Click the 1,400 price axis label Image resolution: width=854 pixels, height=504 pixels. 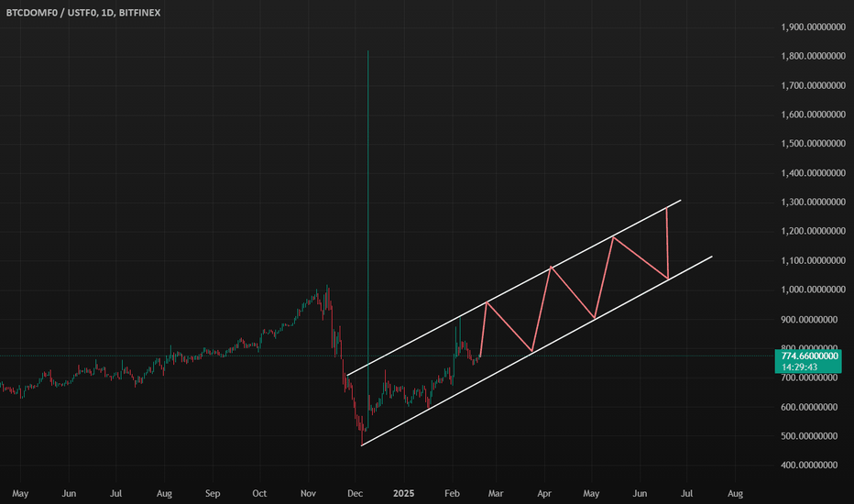point(813,173)
